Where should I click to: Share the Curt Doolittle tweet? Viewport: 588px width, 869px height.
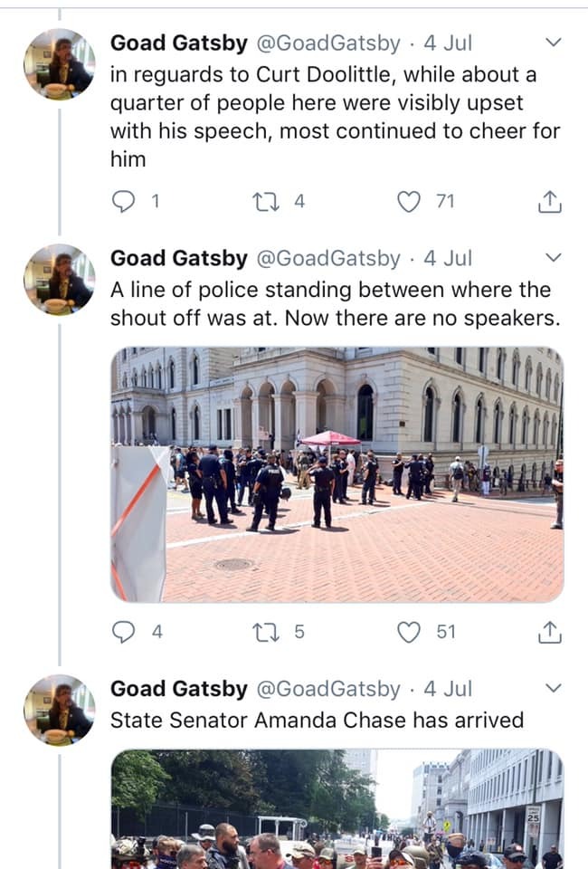tap(549, 203)
